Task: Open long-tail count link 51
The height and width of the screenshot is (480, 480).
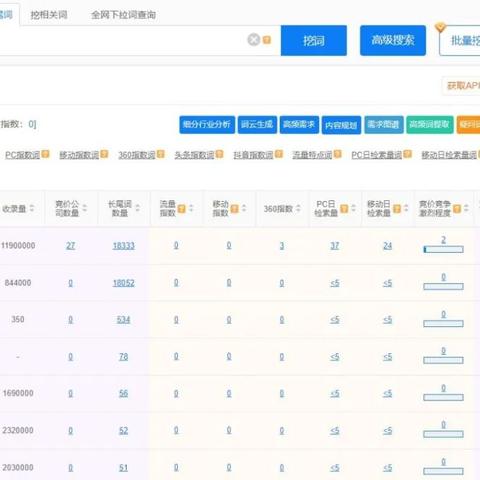Action: pyautogui.click(x=123, y=468)
